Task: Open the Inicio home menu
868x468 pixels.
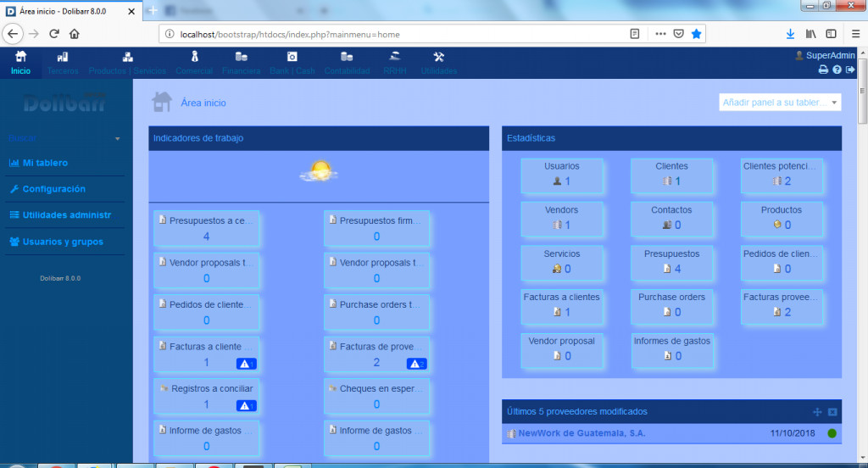Action: 20,63
